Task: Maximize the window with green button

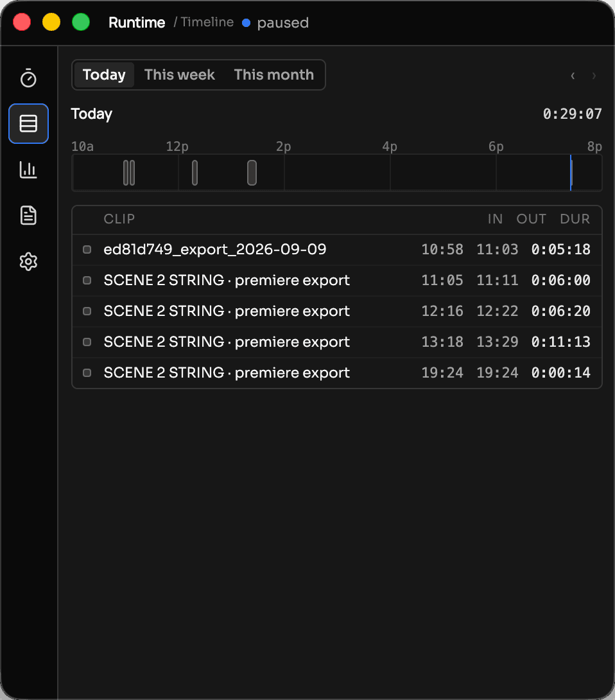Action: (x=81, y=22)
